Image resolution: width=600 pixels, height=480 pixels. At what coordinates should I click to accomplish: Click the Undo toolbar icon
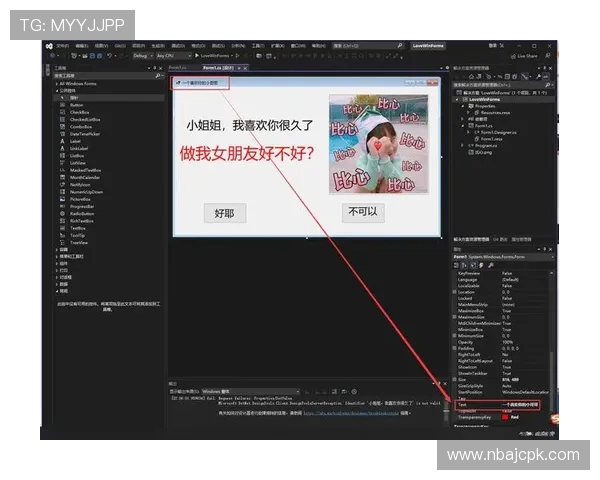click(x=109, y=56)
